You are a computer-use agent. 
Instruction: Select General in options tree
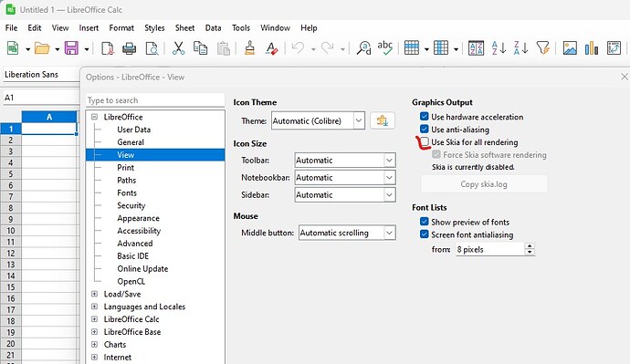pos(131,142)
